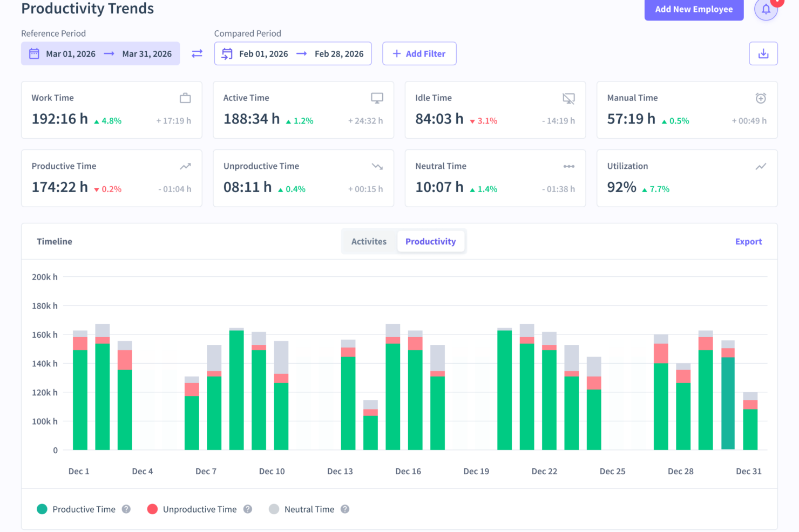Click the Idle Time crossed-screen icon
Viewport: 799px width, 532px height.
[568, 98]
